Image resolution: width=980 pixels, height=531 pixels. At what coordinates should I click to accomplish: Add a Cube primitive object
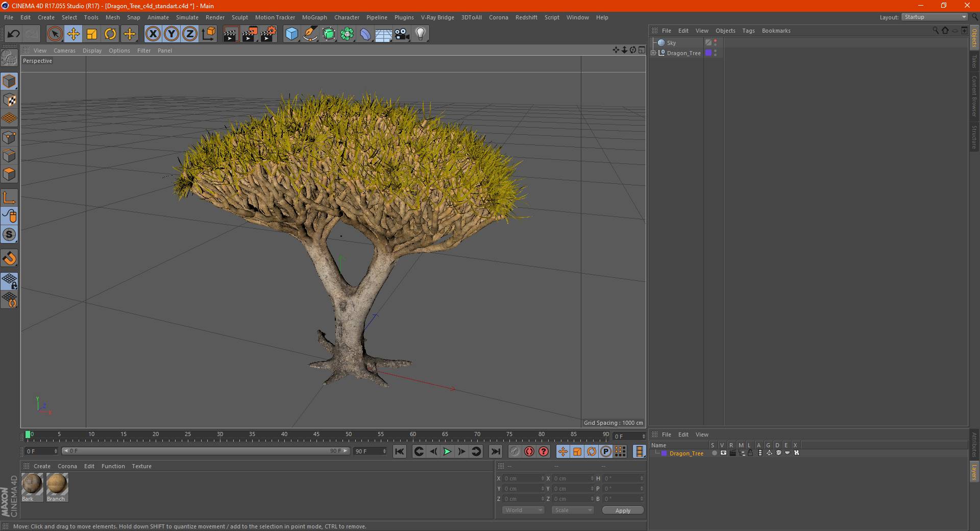click(291, 34)
